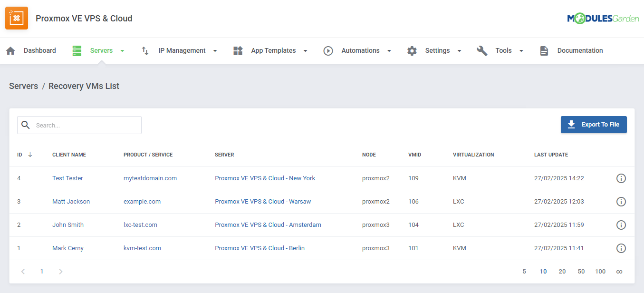Expand the Settings dropdown arrow
This screenshot has height=293, width=644.
(x=459, y=51)
